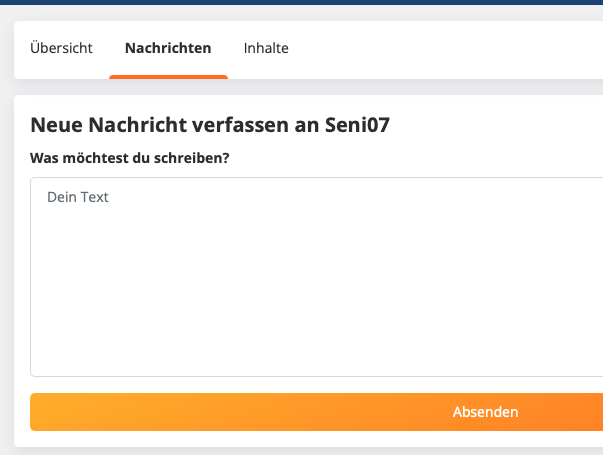Click the dark blue header bar at top
603x455 pixels.
click(x=302, y=2)
